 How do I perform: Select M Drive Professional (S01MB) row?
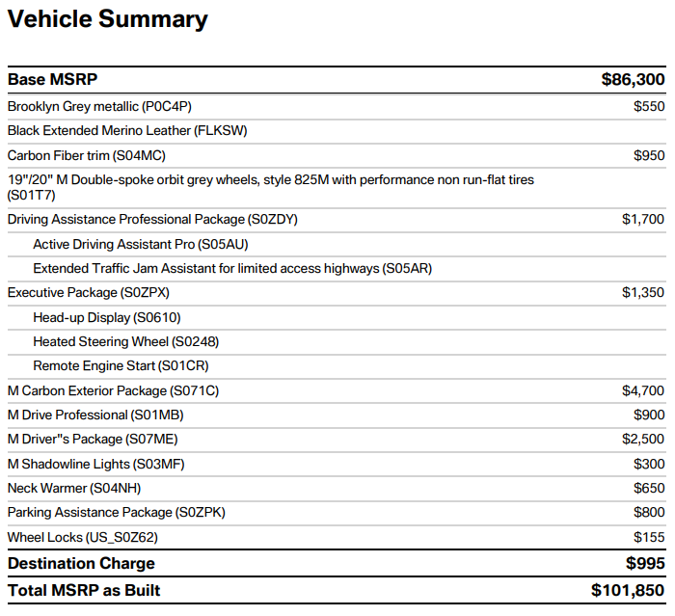tap(337, 415)
